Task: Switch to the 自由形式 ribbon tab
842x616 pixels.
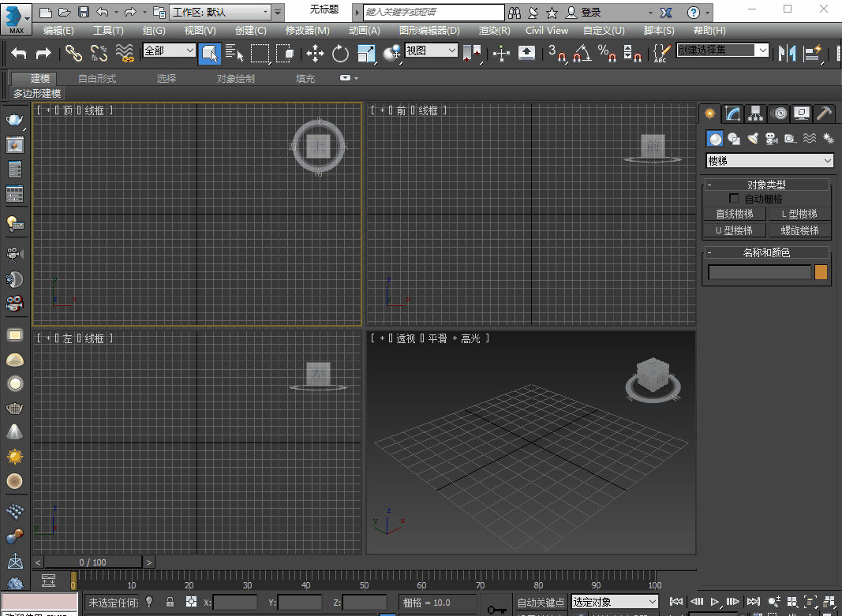Action: (x=97, y=78)
